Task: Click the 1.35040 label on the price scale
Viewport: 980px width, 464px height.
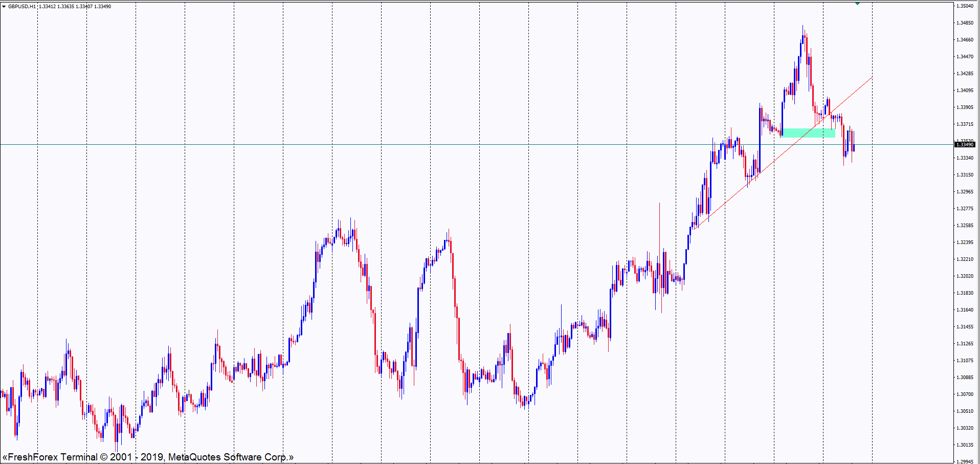Action: 965,6
